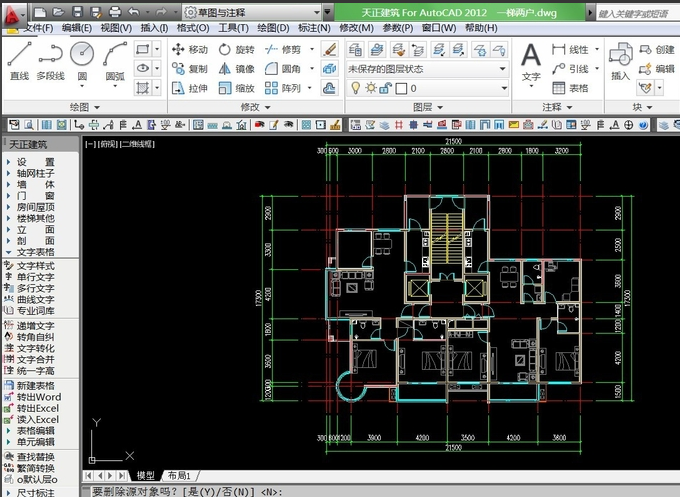This screenshot has height=497, width=680.
Task: Click the 旋转 rotate tool
Action: click(x=236, y=49)
